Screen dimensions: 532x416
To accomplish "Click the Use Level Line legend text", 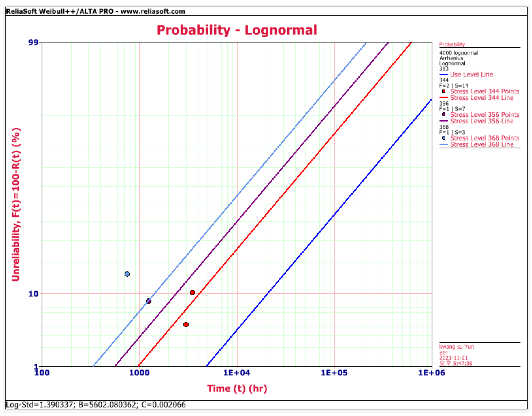I will click(x=471, y=74).
